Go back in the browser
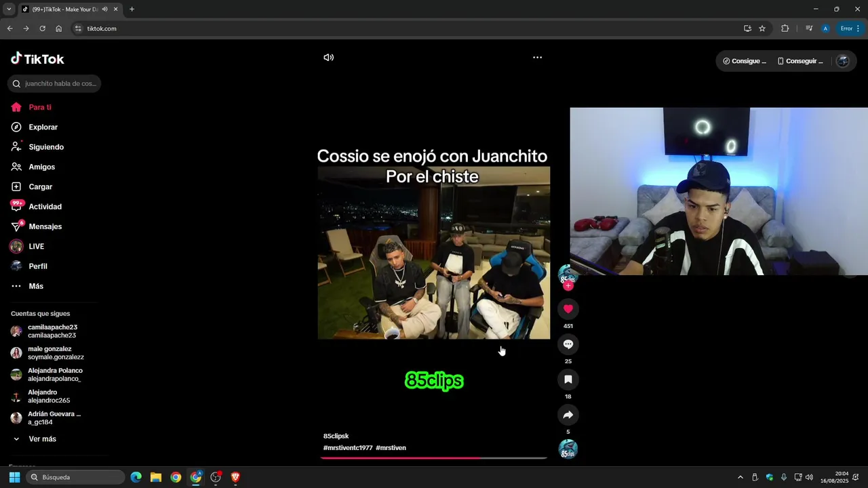The width and height of the screenshot is (868, 488). coord(9,28)
